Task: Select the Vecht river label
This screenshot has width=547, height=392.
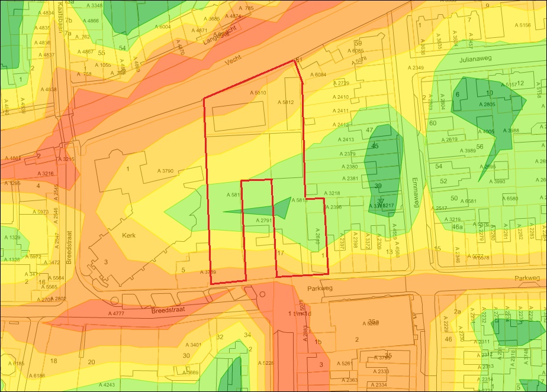Action: (233, 60)
